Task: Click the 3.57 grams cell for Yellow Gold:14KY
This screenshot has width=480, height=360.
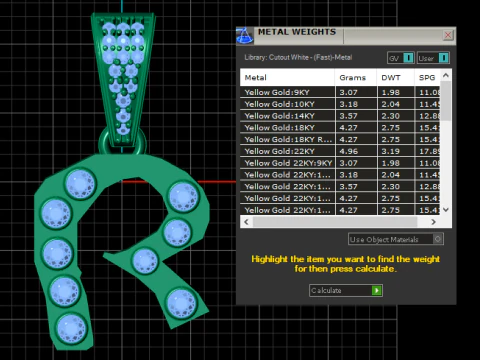Action: 356,116
